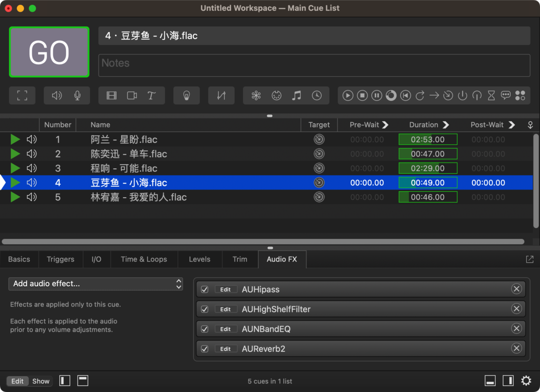The image size is (540, 392).
Task: Add a Camera cue from the toolbar
Action: click(132, 95)
